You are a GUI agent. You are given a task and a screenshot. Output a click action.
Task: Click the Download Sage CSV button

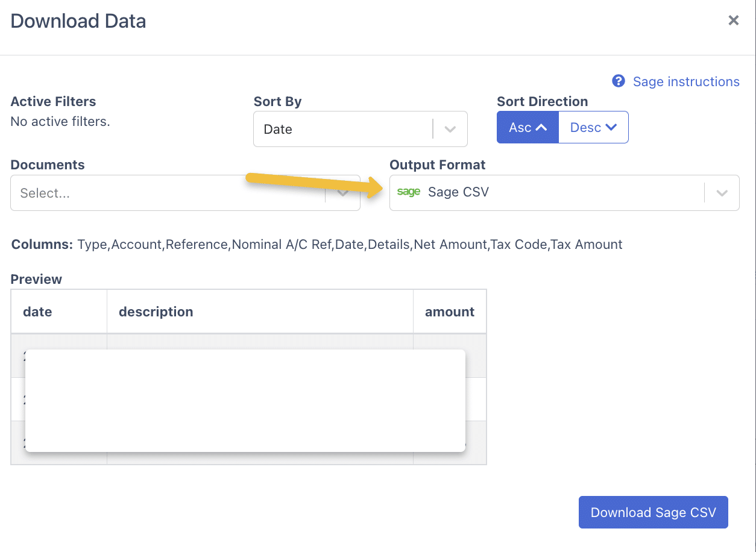click(654, 512)
